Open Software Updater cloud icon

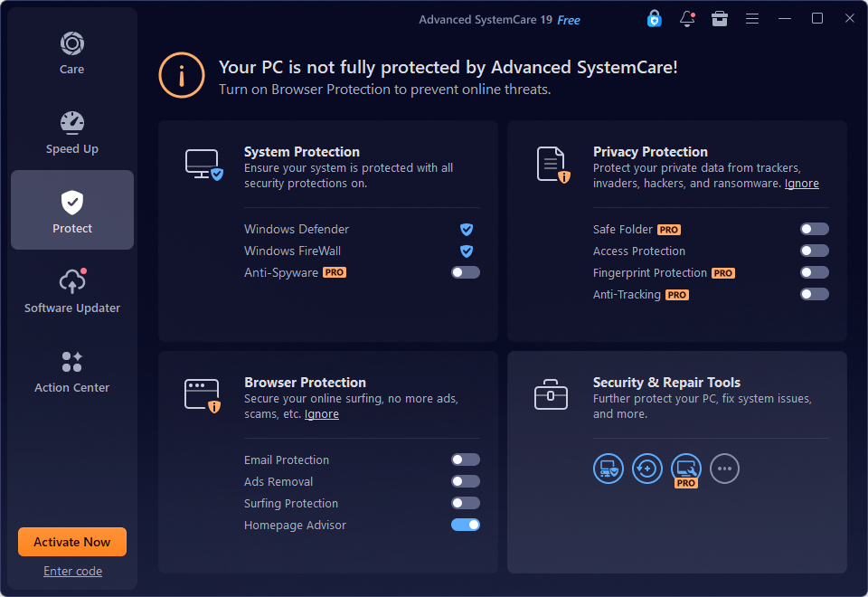coord(72,280)
